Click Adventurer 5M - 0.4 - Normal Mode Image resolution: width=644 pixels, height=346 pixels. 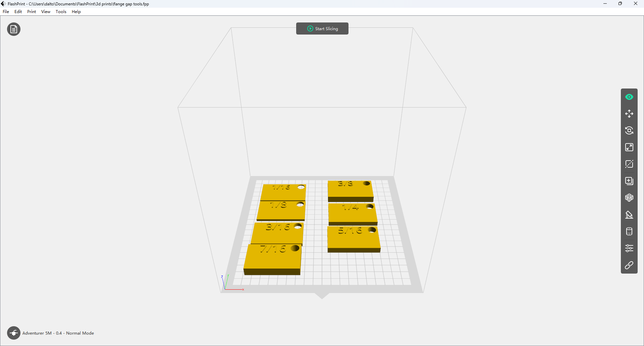point(58,333)
